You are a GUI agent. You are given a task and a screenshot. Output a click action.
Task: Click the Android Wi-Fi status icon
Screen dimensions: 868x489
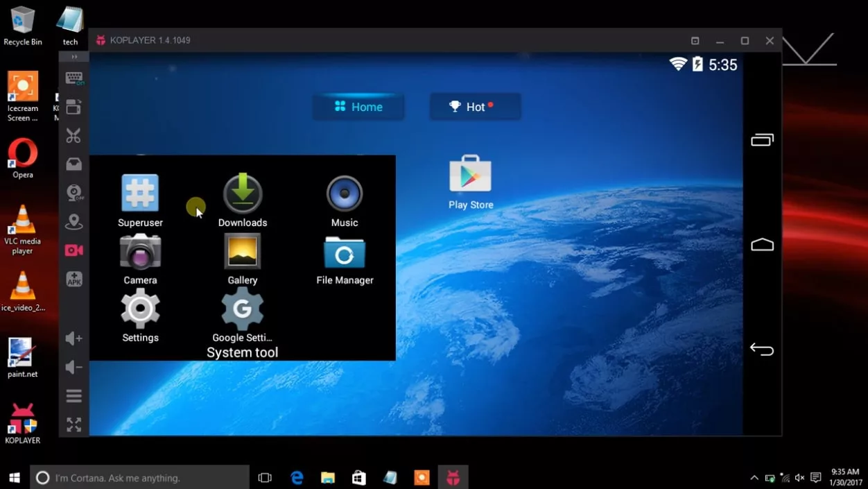pos(678,65)
